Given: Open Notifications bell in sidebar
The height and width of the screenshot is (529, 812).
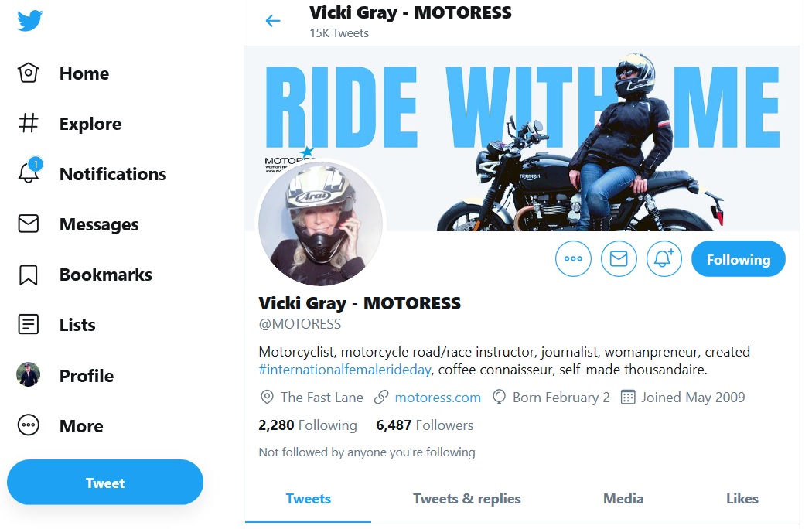Looking at the screenshot, I should 29,173.
